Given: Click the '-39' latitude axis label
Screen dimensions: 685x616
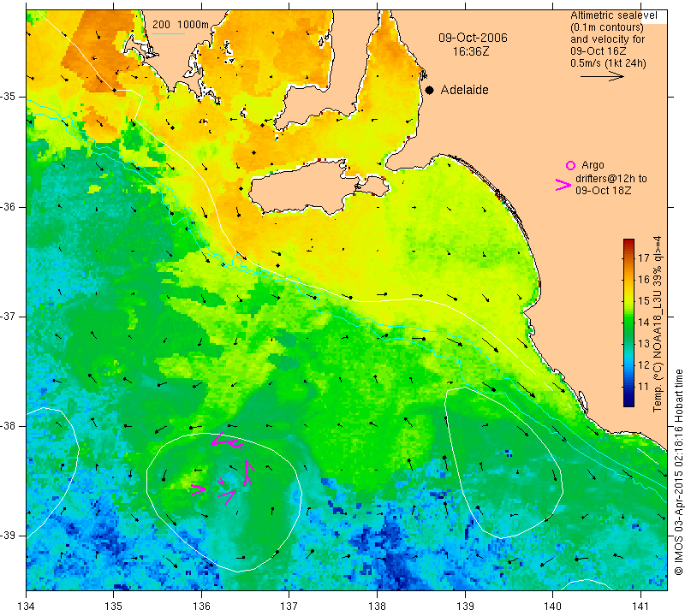Looking at the screenshot, I should coord(9,536).
